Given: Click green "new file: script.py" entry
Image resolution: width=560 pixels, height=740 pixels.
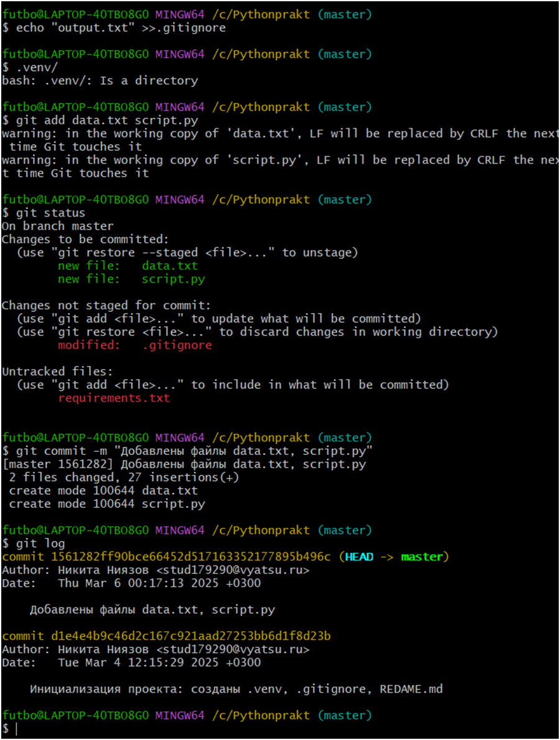Looking at the screenshot, I should pyautogui.click(x=131, y=279).
